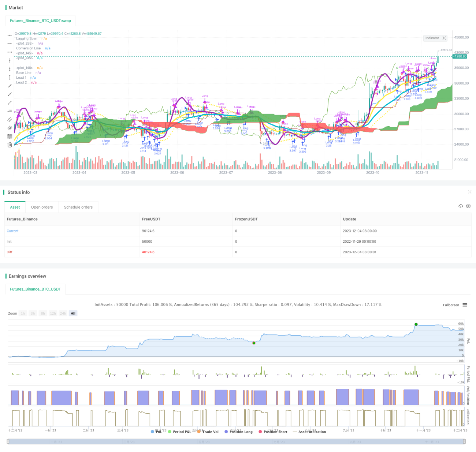Click the left handle of range navigator
This screenshot has width=476, height=452.
8,441
